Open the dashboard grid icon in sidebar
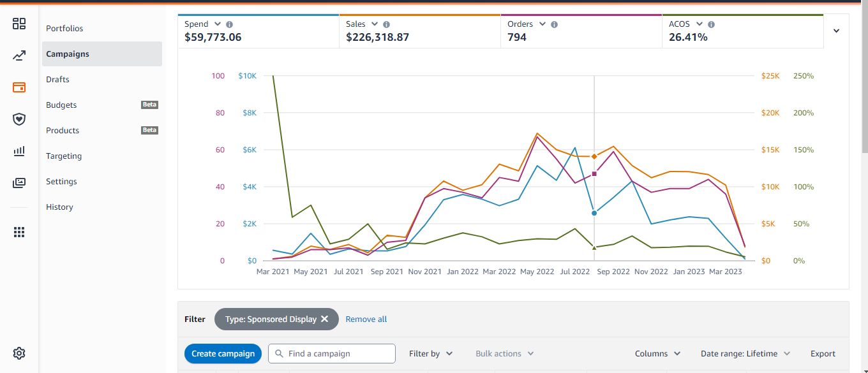Viewport: 868px width, 373px height. pos(19,24)
